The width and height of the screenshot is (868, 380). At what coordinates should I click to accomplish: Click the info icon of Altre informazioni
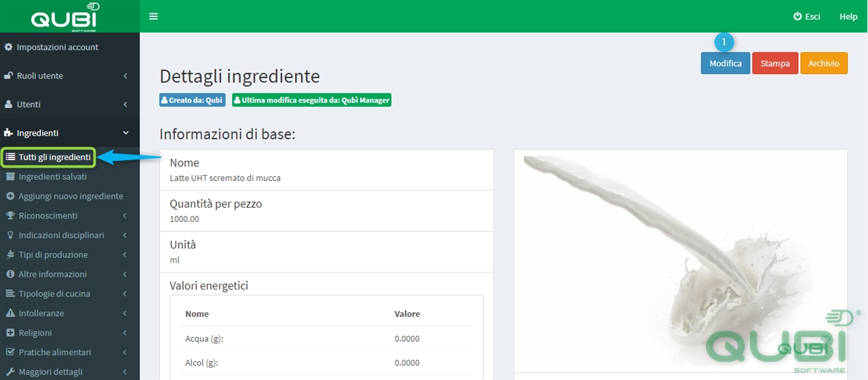[10, 274]
